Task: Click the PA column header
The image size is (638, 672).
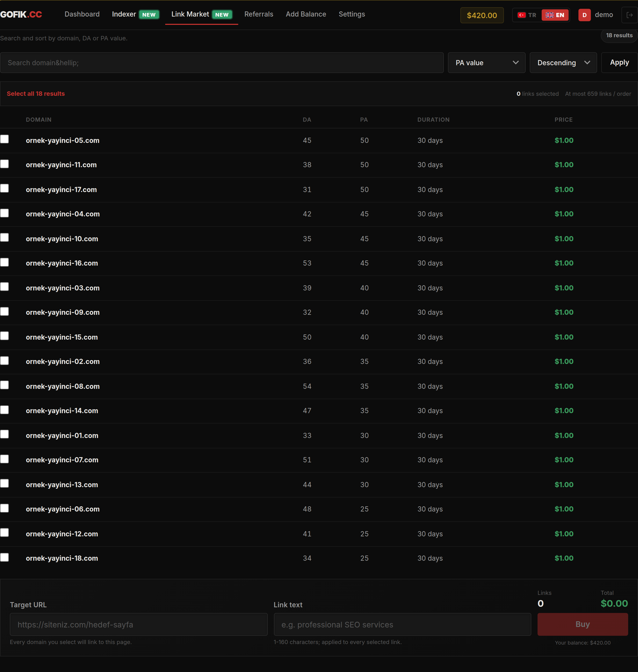Action: (364, 120)
